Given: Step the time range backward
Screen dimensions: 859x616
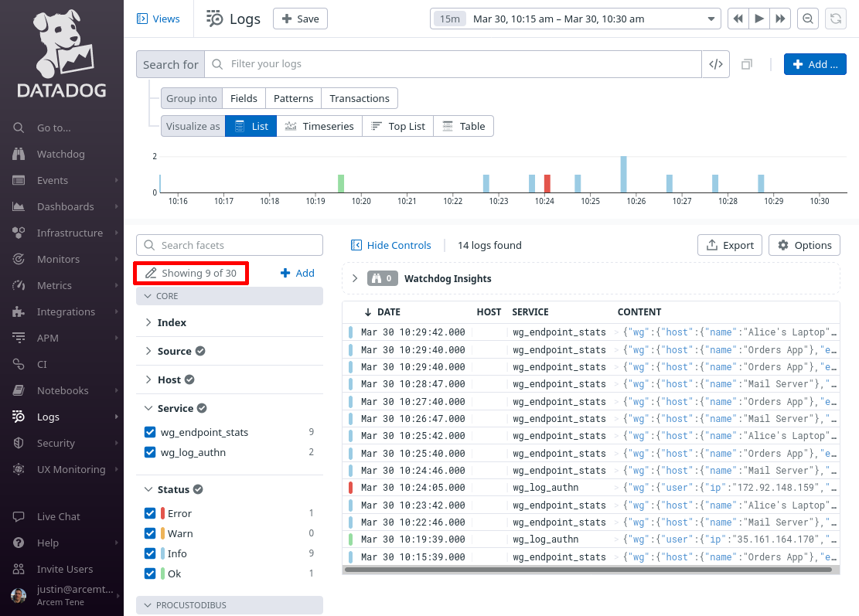Looking at the screenshot, I should click(738, 19).
